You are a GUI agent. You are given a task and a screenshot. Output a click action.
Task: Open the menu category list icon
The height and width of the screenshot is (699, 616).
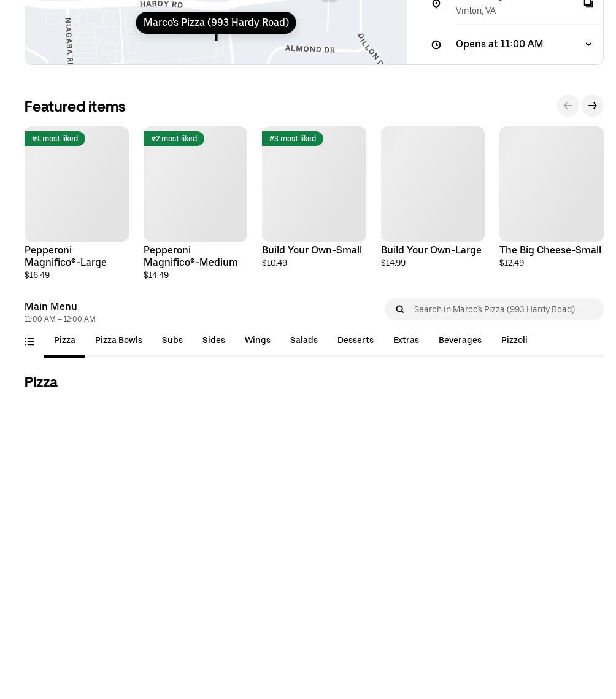29,341
